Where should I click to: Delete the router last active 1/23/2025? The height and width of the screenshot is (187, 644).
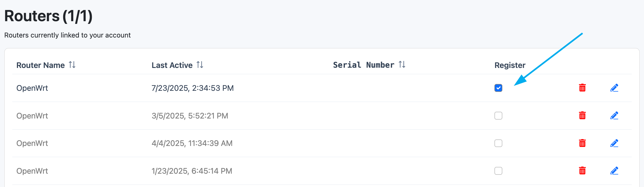[582, 171]
